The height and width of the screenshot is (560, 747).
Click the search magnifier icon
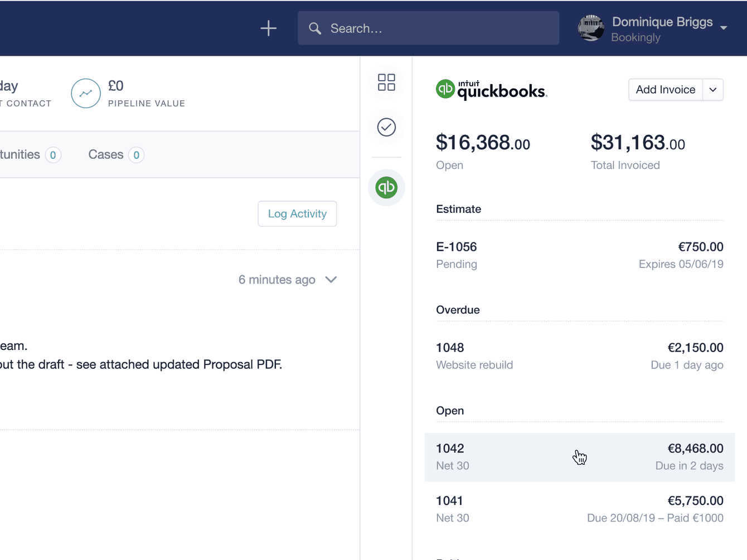[315, 28]
